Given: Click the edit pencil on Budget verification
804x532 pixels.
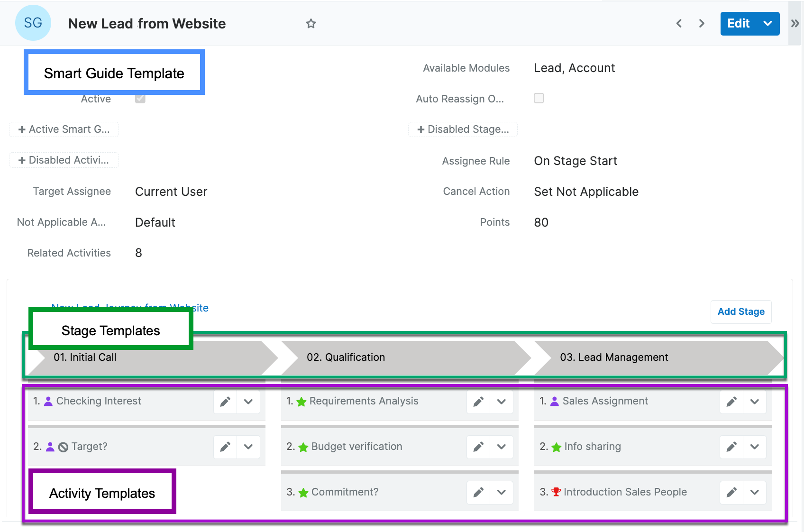Looking at the screenshot, I should tap(478, 447).
